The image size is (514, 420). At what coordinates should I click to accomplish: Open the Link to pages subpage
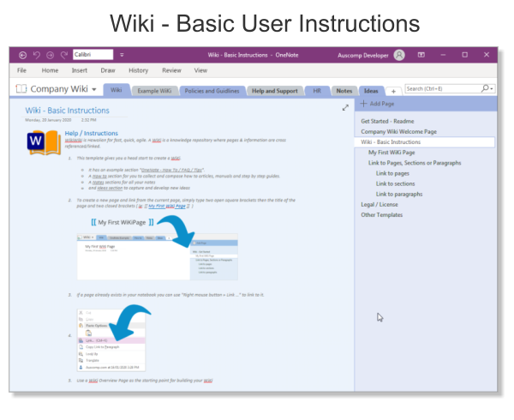point(392,173)
